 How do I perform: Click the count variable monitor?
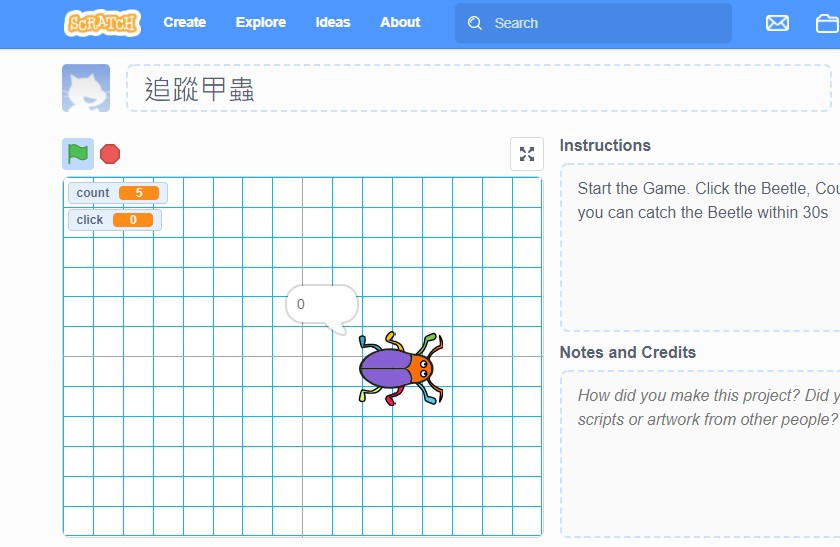coord(117,193)
